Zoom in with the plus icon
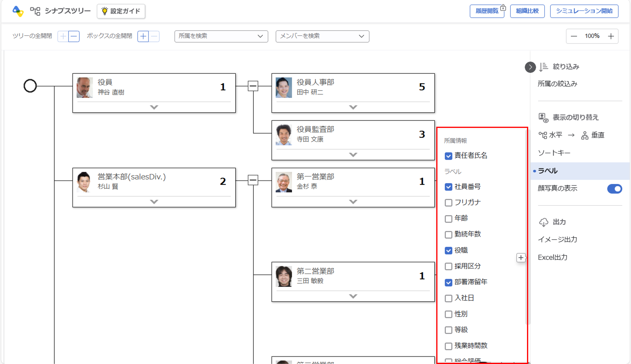This screenshot has width=631, height=364. click(611, 36)
